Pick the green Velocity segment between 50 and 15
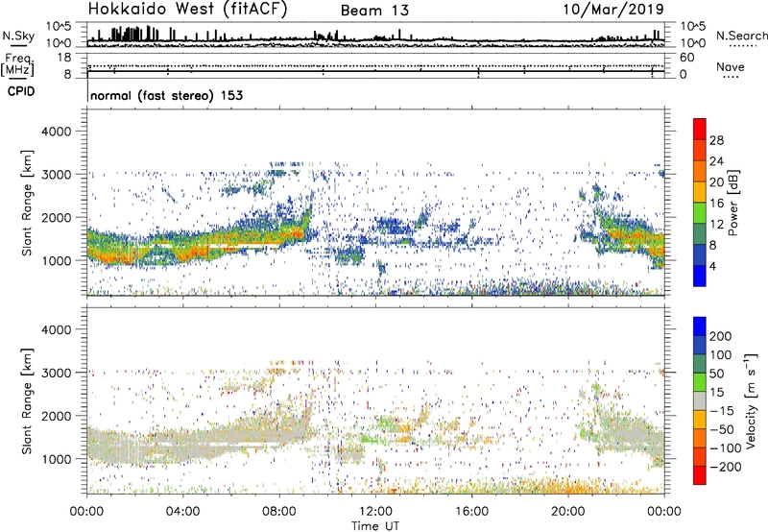The width and height of the screenshot is (768, 532). (x=700, y=382)
